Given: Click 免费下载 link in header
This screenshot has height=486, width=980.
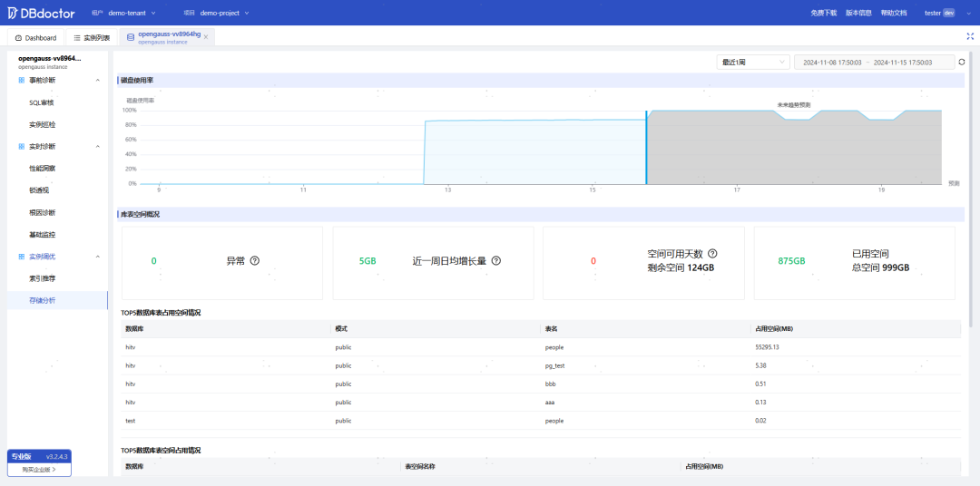Looking at the screenshot, I should [823, 13].
